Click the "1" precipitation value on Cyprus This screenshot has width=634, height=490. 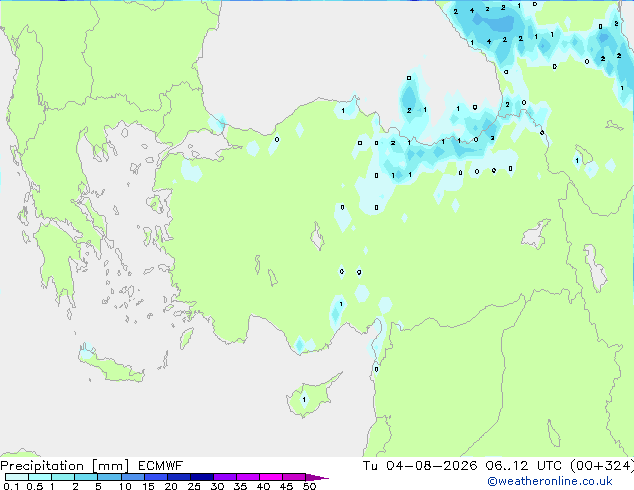304,399
